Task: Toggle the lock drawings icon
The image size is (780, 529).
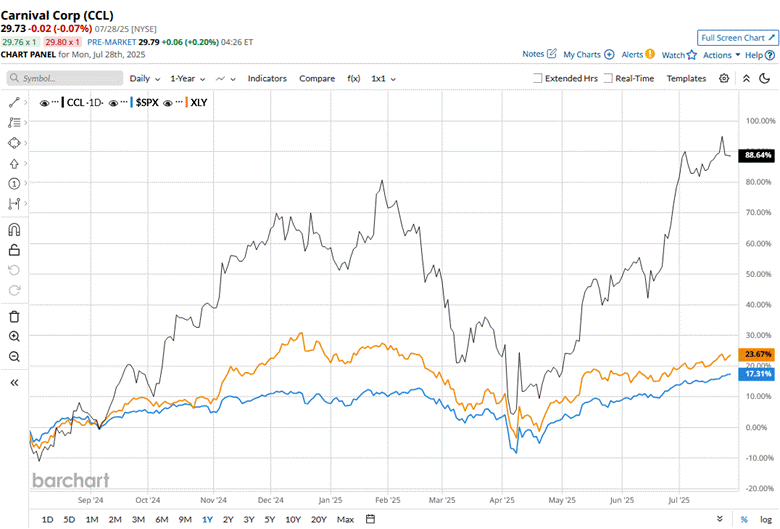Action: [14, 250]
